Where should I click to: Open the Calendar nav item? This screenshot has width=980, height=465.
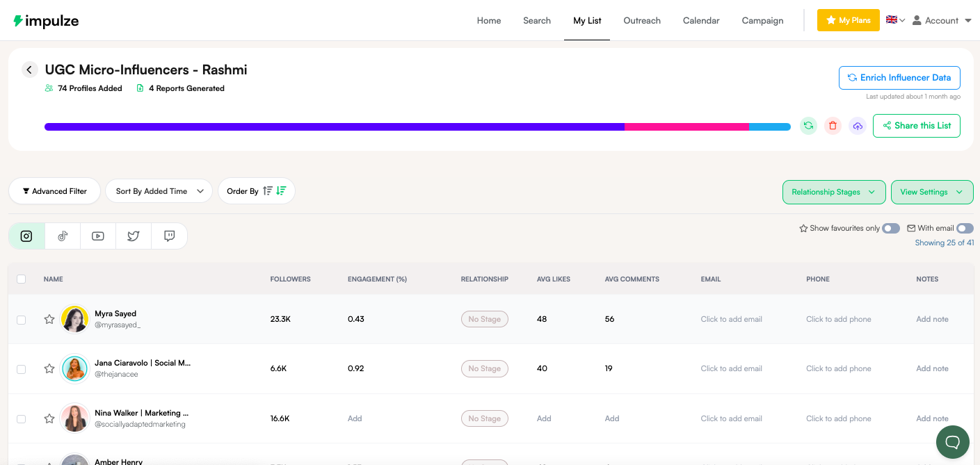(701, 20)
